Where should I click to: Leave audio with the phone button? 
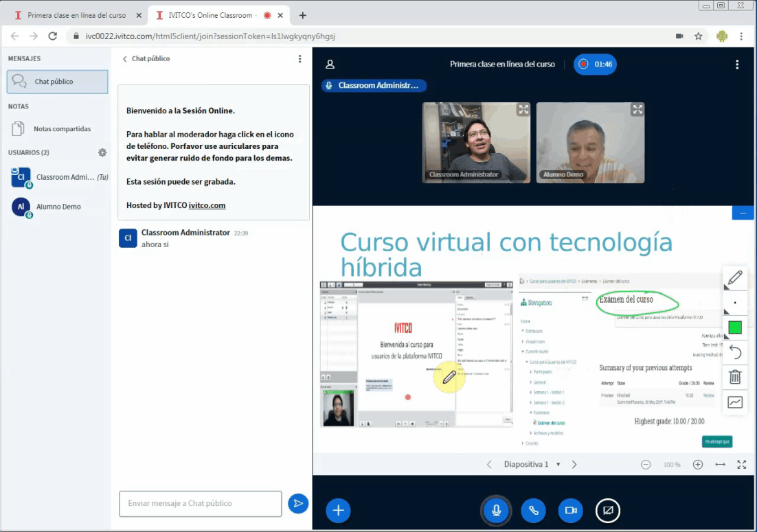(533, 510)
